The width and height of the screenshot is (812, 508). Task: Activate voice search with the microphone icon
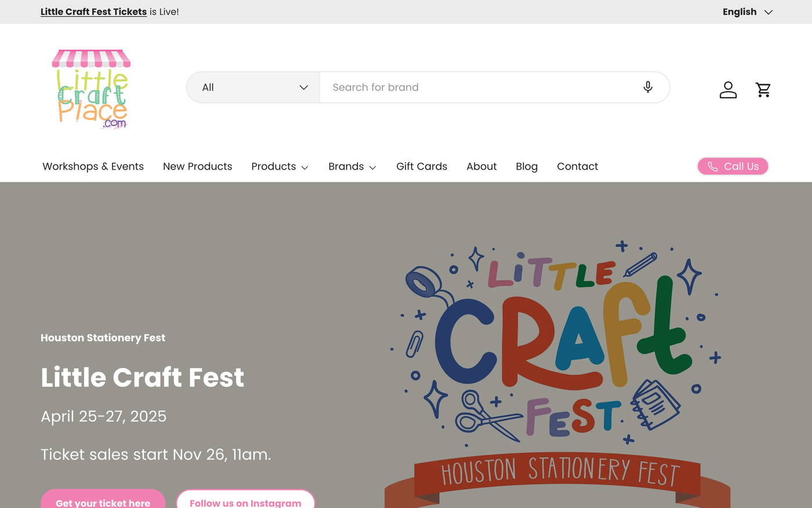[648, 87]
